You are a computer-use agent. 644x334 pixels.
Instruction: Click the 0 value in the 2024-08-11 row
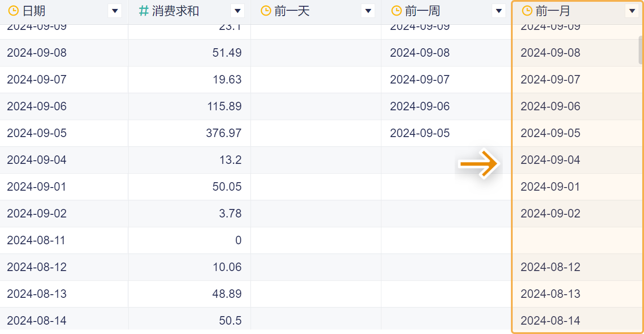pyautogui.click(x=238, y=240)
